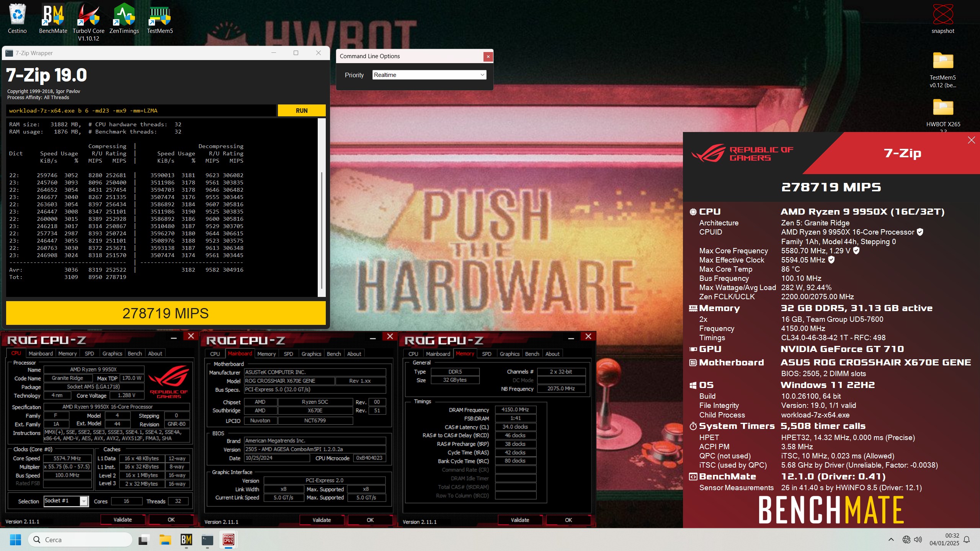980x551 pixels.
Task: Open the taskbar clock showing 00:32
Action: point(944,540)
